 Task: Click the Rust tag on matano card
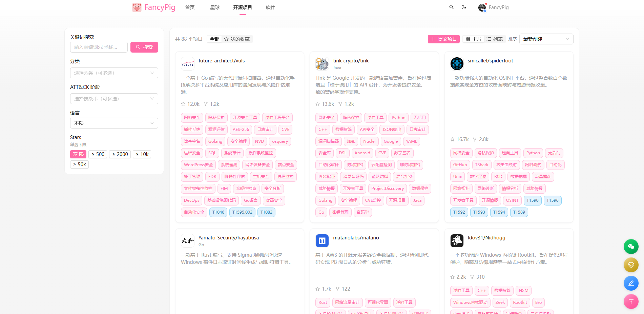[x=323, y=302]
